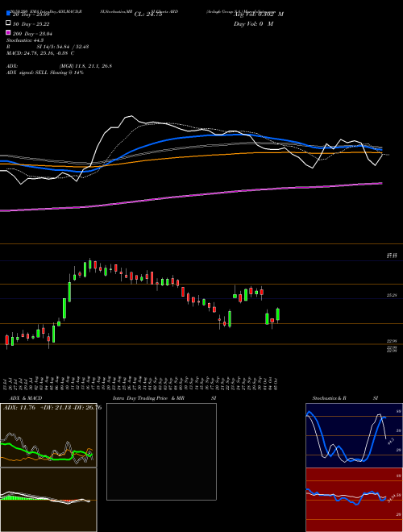The height and width of the screenshot is (532, 403).
Task: Open the ADX line chart panel
Action: pos(48,435)
